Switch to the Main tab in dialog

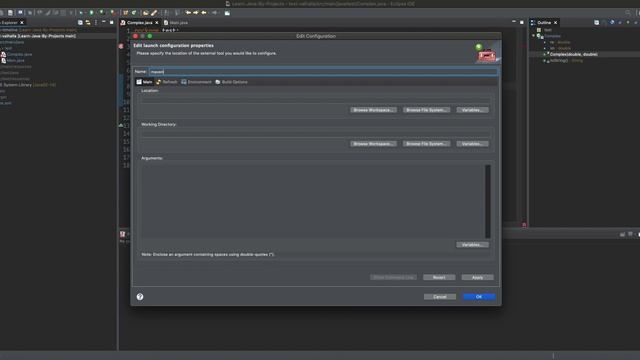click(x=144, y=82)
